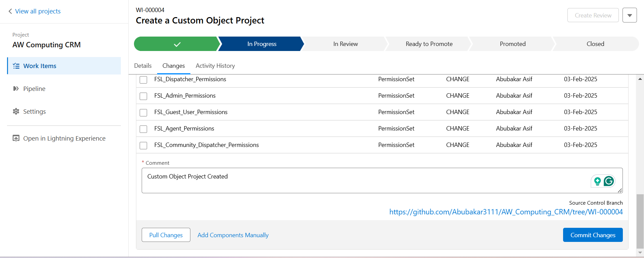The width and height of the screenshot is (644, 258).
Task: Click the comment box resize handle
Action: (x=620, y=190)
